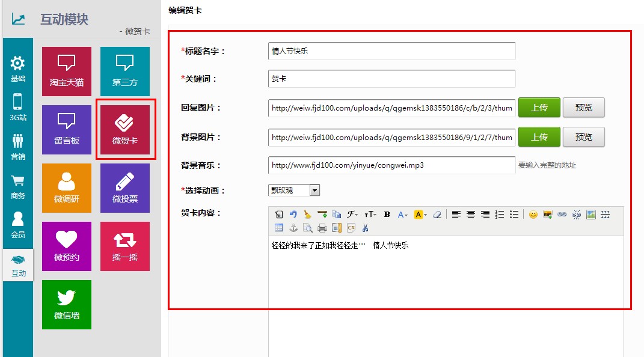Screen dimensions: 644x357
Task: Switch to the 会员 sidebar section
Action: point(17,225)
